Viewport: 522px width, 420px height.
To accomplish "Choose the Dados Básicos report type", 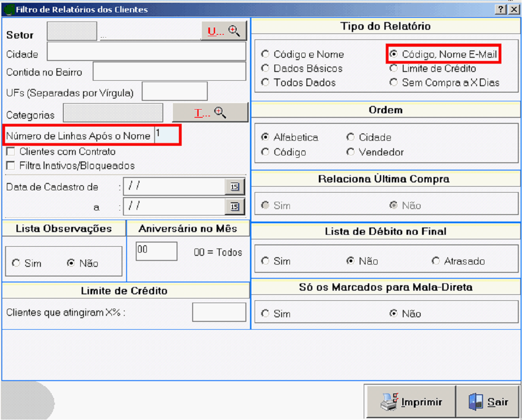I will pos(265,69).
